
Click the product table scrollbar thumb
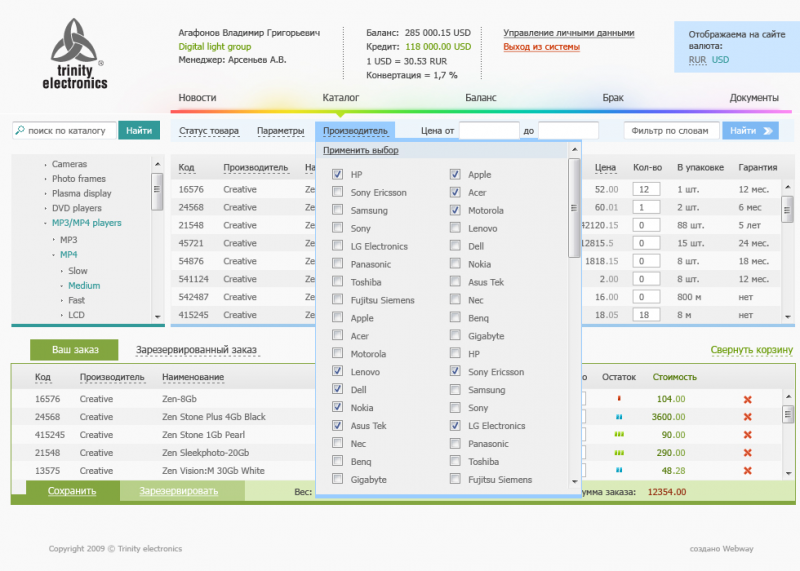(788, 209)
